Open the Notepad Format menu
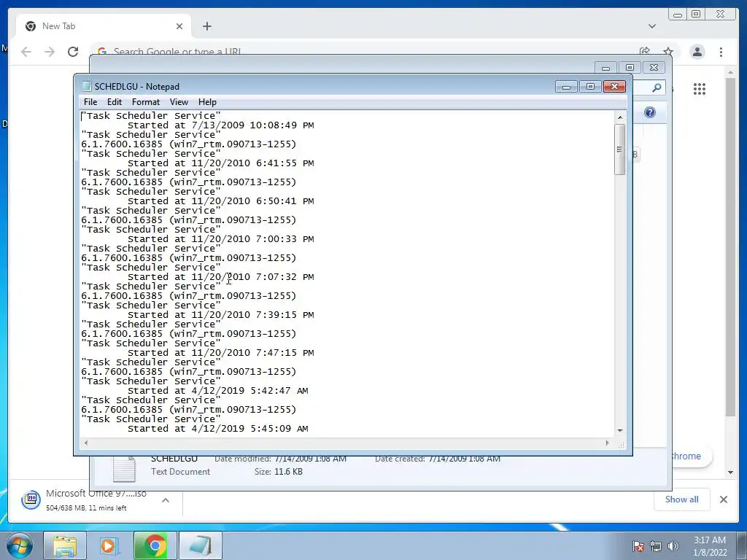Image resolution: width=747 pixels, height=560 pixels. (146, 102)
